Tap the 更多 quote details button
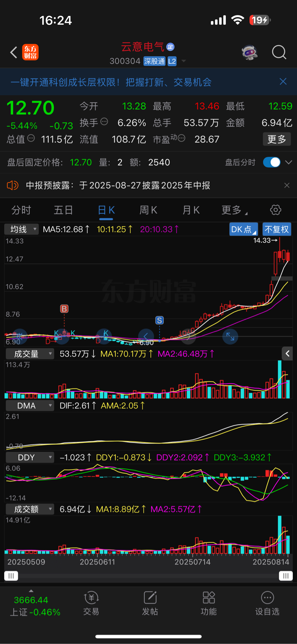This screenshot has width=297, height=644. point(277,139)
